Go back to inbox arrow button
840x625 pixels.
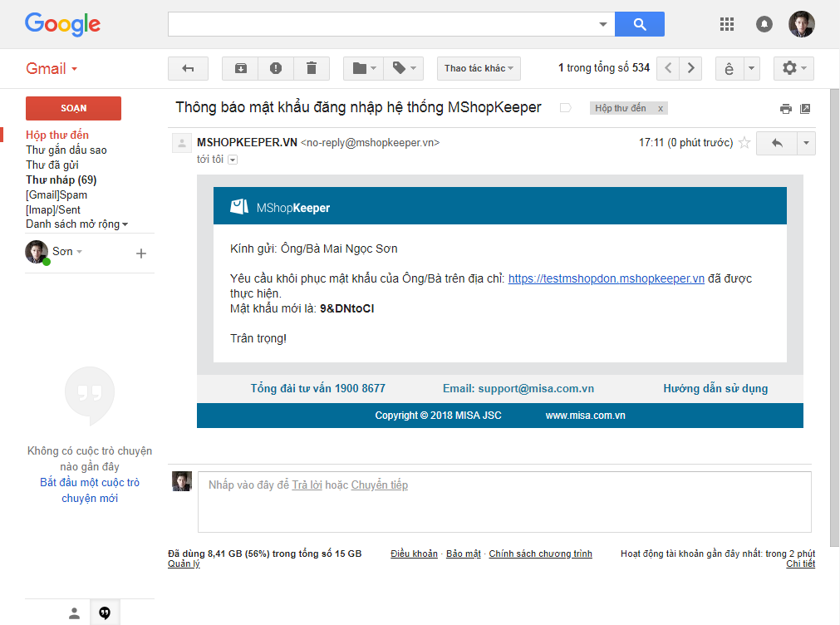pyautogui.click(x=188, y=68)
